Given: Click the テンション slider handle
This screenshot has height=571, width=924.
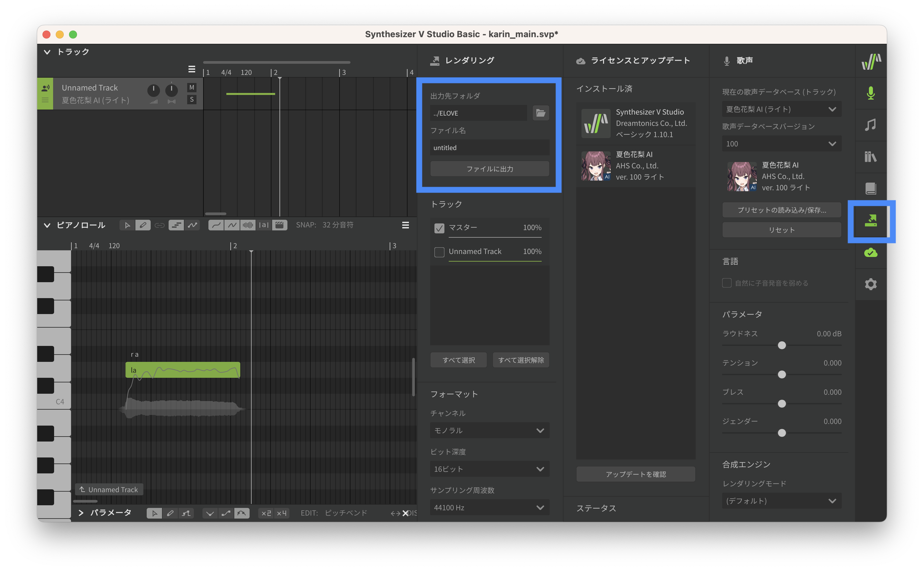Looking at the screenshot, I should click(782, 374).
